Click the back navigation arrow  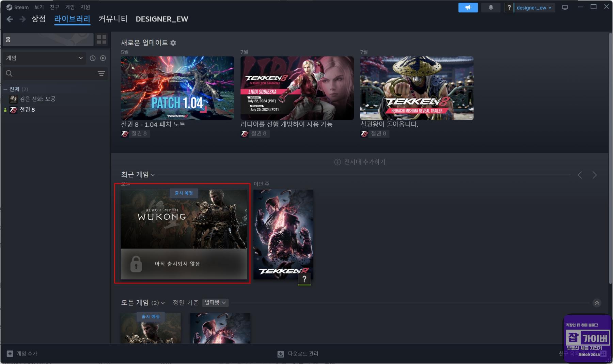click(10, 19)
